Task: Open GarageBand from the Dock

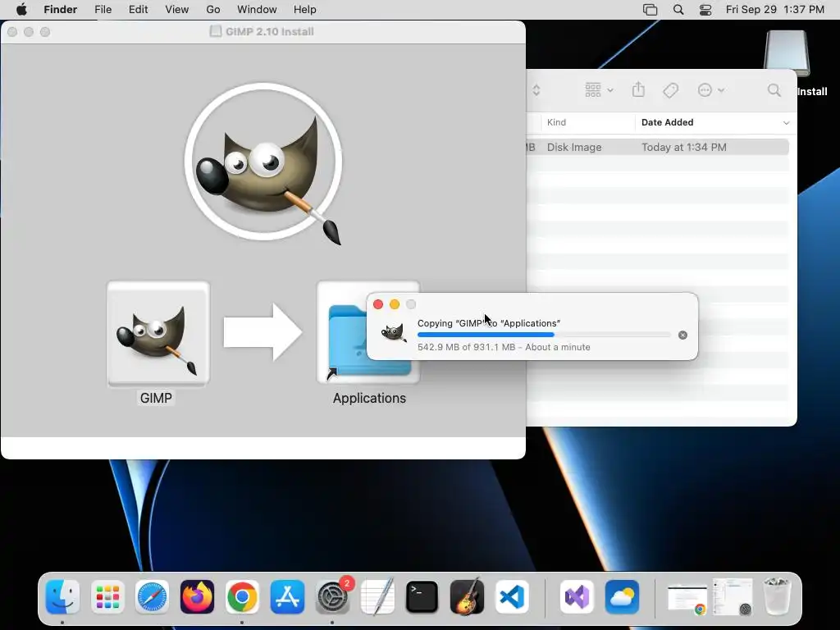Action: point(467,596)
